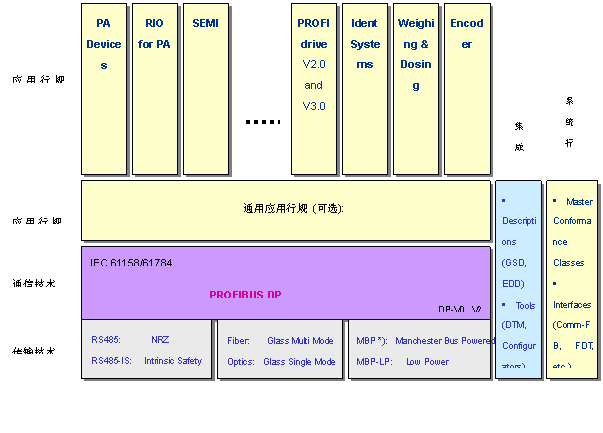
Task: Click the PA Devices profile box
Action: (104, 89)
